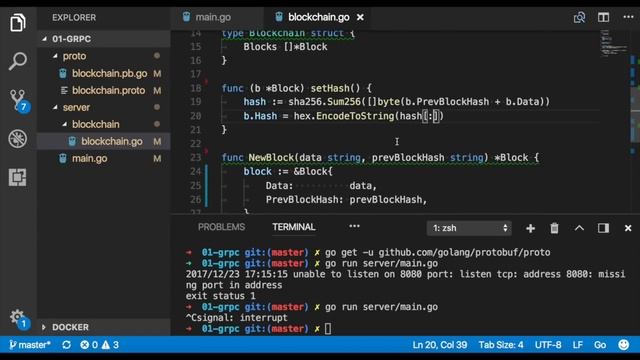Change indentation via Tab Size: 4
The image size is (640, 360).
(501, 345)
